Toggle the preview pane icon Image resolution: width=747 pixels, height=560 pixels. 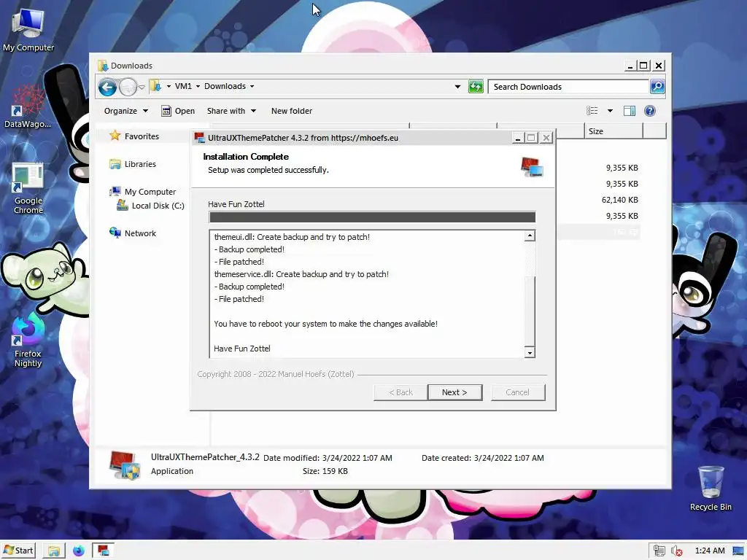click(630, 111)
